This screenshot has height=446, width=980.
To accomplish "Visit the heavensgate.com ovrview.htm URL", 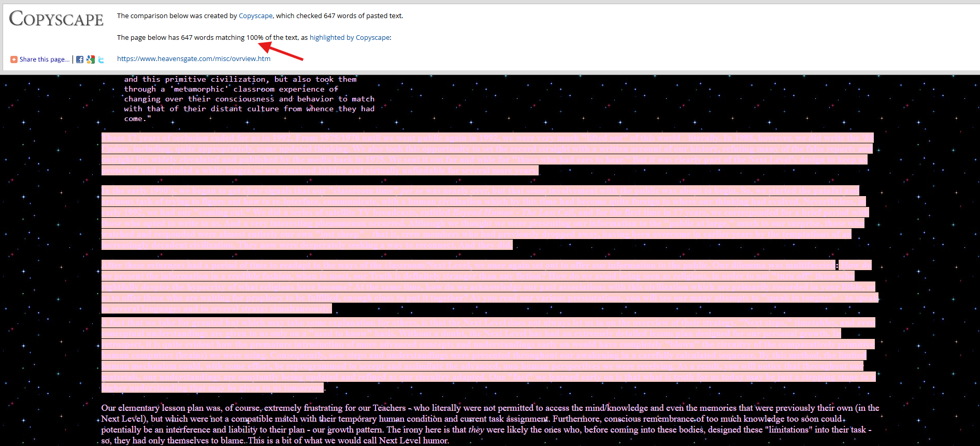I will coord(194,59).
